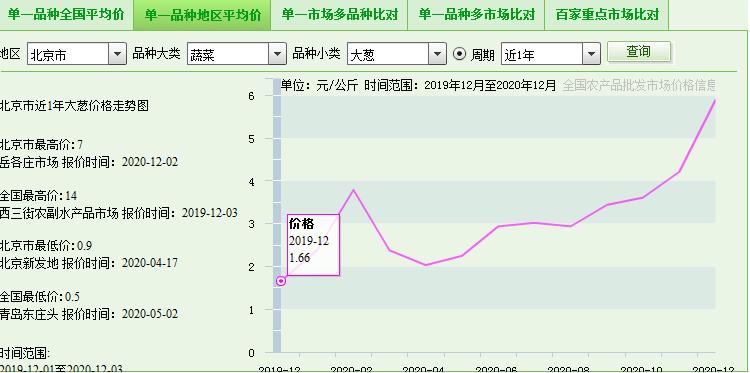Click the 2019-12 data point marker on chart
The height and width of the screenshot is (373, 750).
[281, 281]
